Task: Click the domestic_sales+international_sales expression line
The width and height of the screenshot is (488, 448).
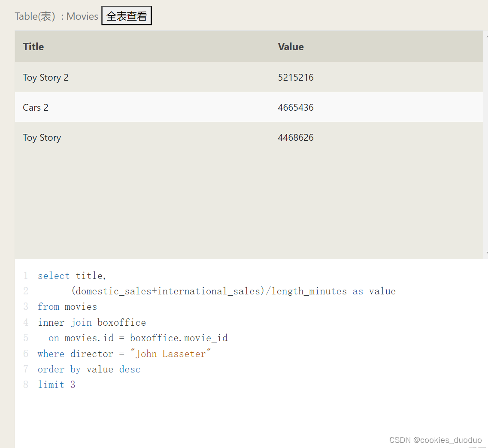Action: coord(233,291)
